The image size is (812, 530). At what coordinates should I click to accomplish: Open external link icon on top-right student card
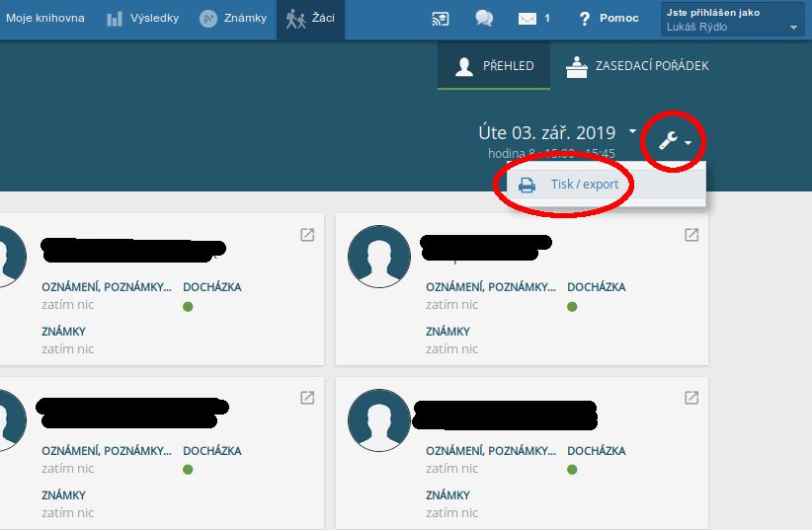tap(691, 235)
